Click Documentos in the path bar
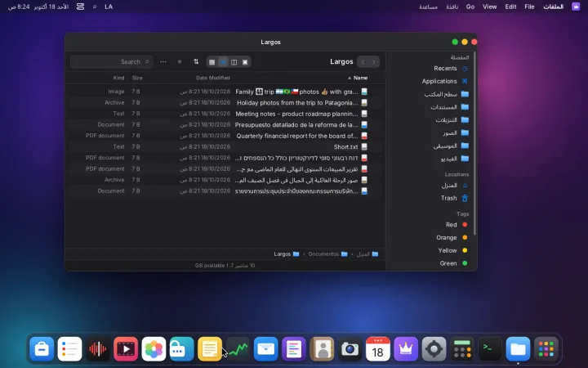This screenshot has height=368, width=588. [327, 254]
